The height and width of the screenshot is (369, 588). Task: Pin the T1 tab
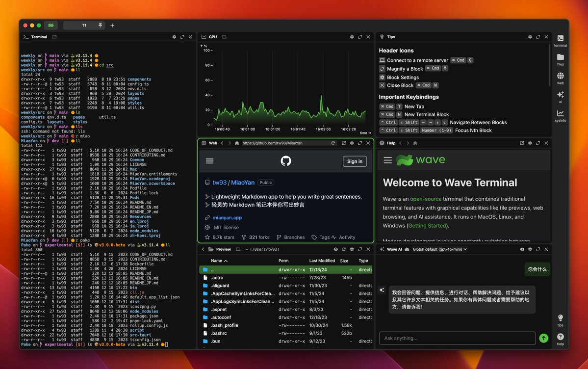tap(100, 25)
